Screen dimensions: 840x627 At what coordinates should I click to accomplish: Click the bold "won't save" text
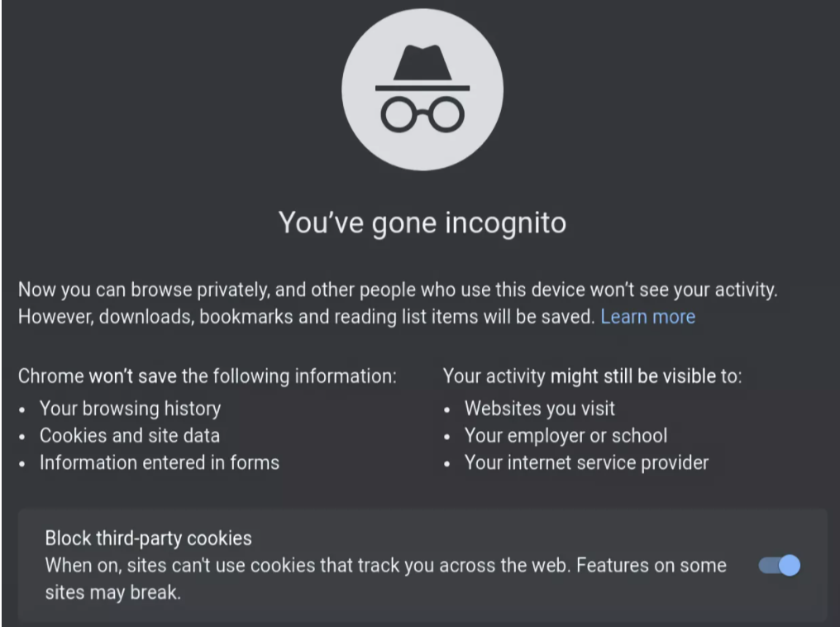point(132,376)
